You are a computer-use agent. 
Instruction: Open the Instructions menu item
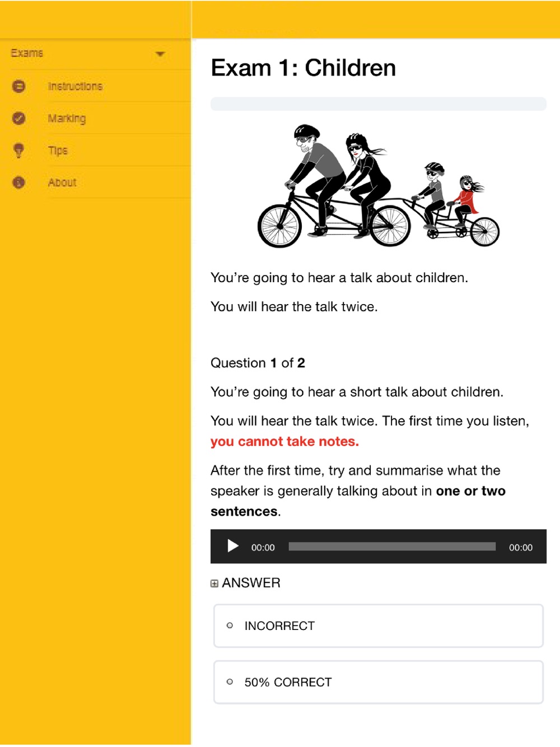[x=75, y=86]
